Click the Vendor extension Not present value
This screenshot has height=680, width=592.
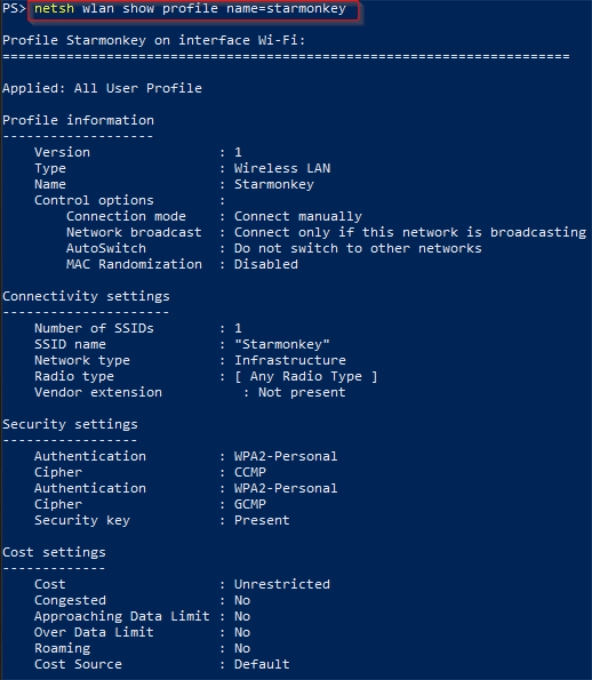click(x=302, y=392)
